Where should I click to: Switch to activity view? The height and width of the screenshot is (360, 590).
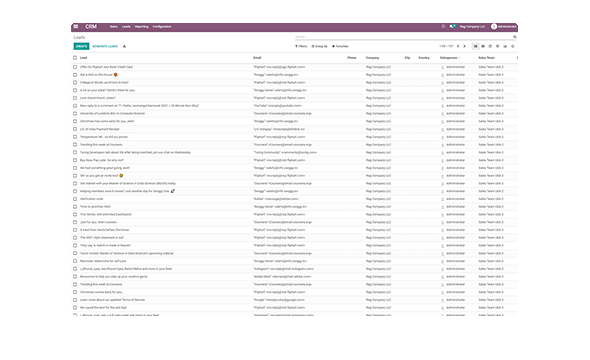(512, 46)
